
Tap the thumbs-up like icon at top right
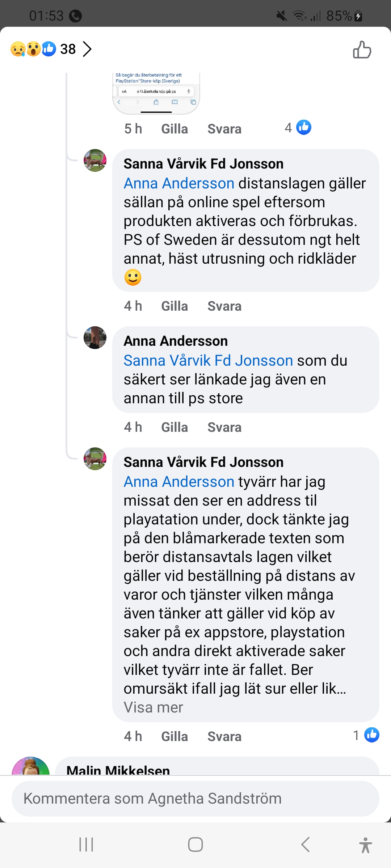coord(362,50)
